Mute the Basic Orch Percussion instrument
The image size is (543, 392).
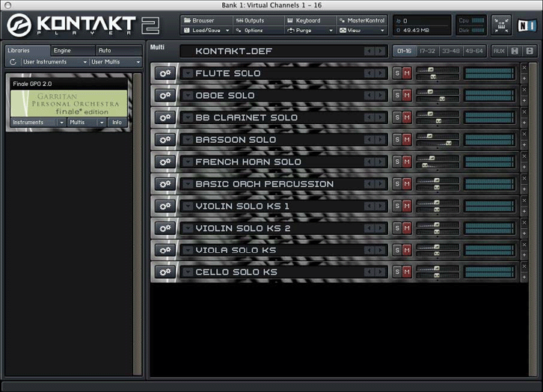pos(407,184)
